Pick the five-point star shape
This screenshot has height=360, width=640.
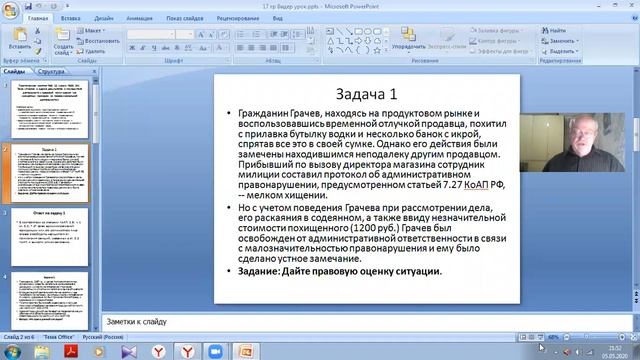tap(377, 51)
